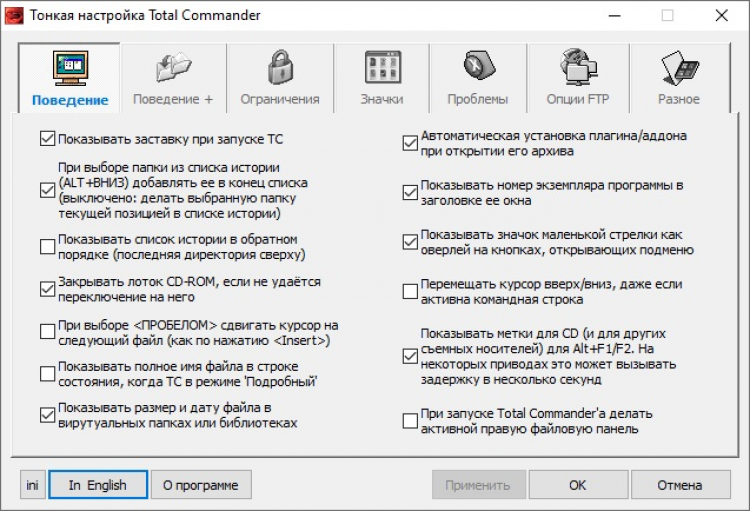This screenshot has height=511, width=750.
Task: Open the Опции FTP tab label
Action: pos(577,99)
